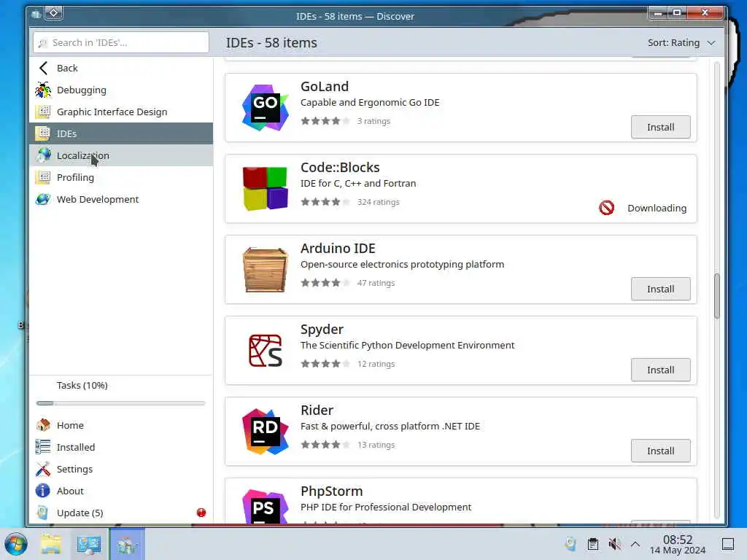This screenshot has width=747, height=560.
Task: Click the PhpStorm PS icon
Action: point(265,506)
